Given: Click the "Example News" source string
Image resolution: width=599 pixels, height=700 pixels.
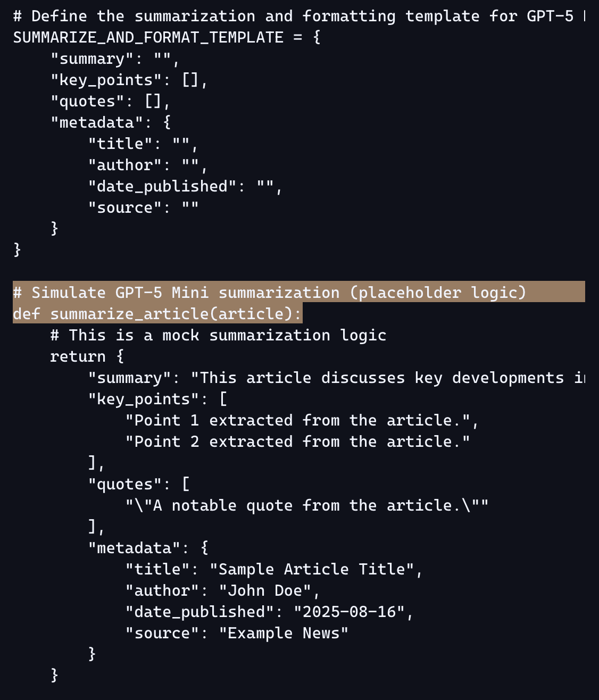Looking at the screenshot, I should coord(284,633).
